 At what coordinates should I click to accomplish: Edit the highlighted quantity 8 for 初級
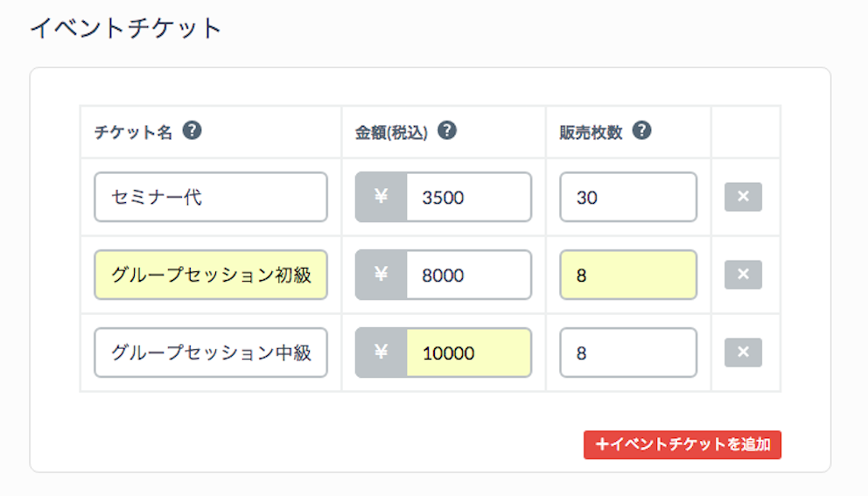click(628, 276)
